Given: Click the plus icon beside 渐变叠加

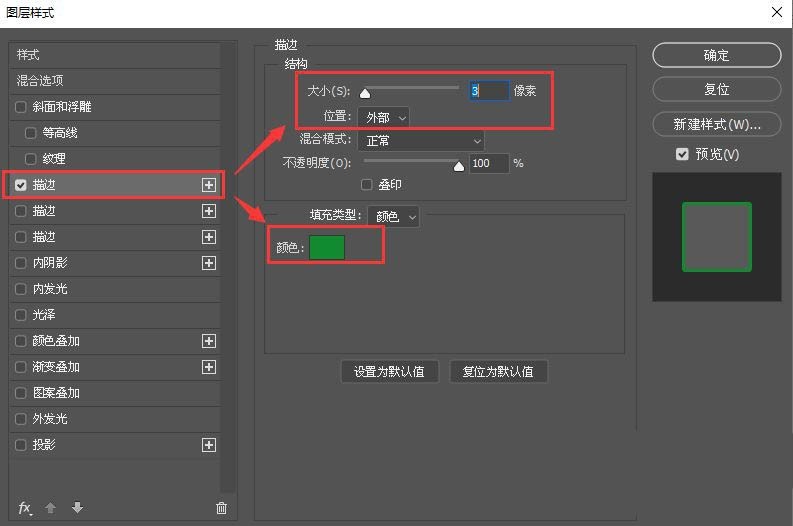Looking at the screenshot, I should (209, 367).
